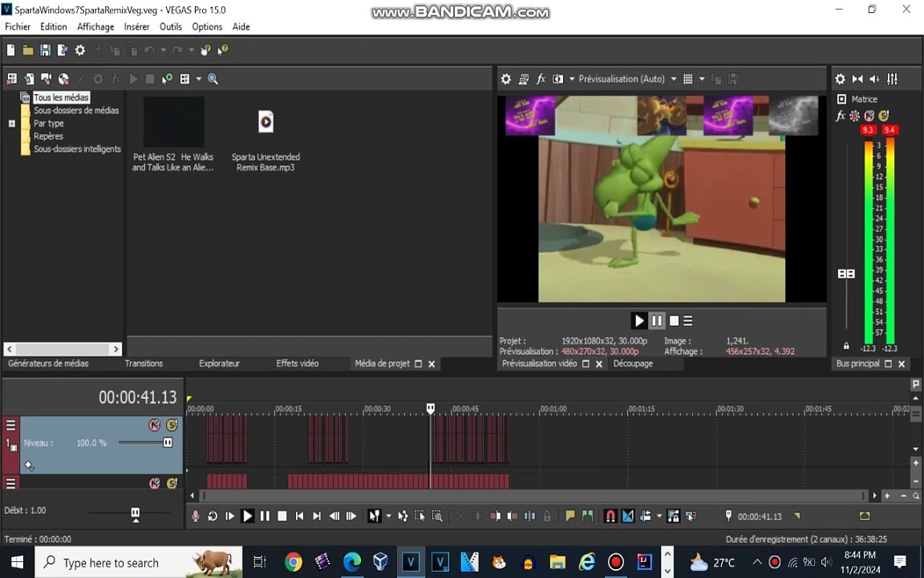Screen dimensions: 924x578
Task: Open a project with the folder icon
Action: [x=28, y=50]
